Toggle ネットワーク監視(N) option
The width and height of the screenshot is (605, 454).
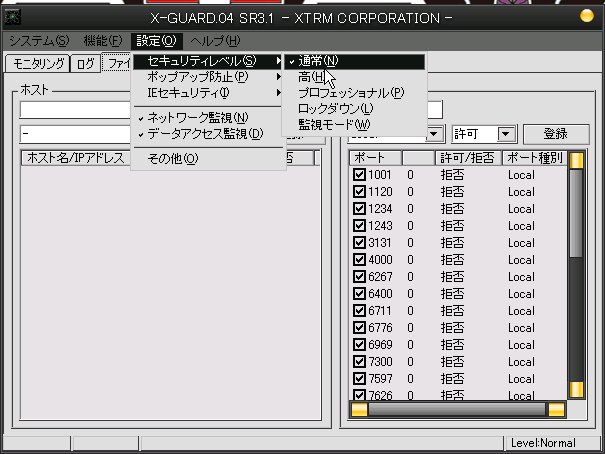click(x=208, y=118)
